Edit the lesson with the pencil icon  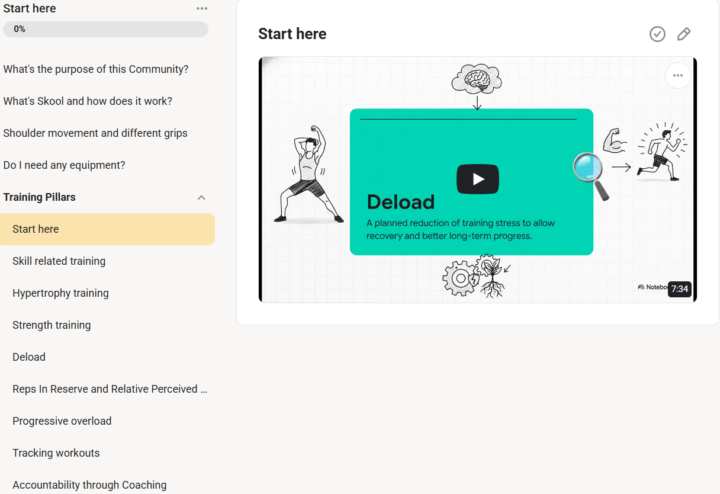(684, 34)
